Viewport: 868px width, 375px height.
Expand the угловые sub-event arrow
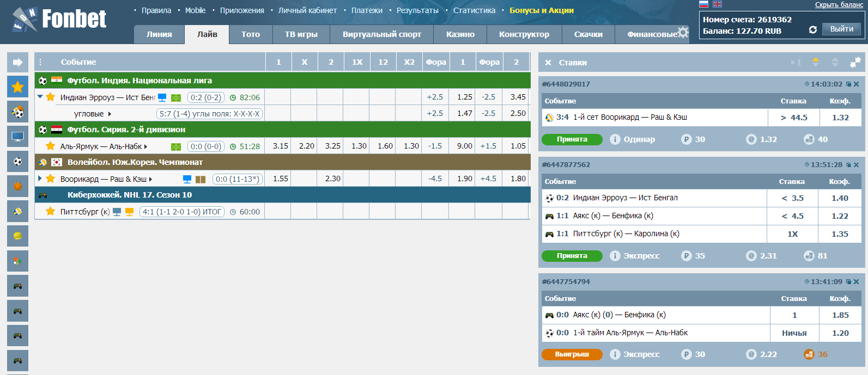click(x=110, y=114)
